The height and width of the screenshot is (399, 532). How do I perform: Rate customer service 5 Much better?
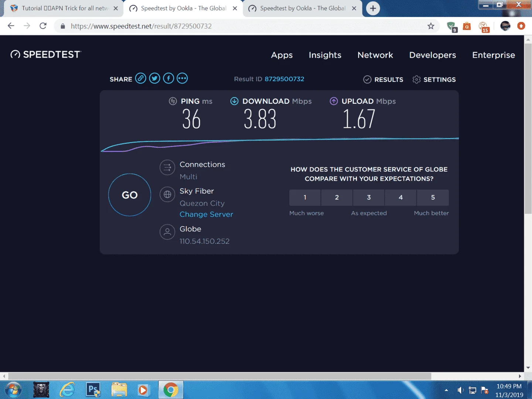point(433,198)
